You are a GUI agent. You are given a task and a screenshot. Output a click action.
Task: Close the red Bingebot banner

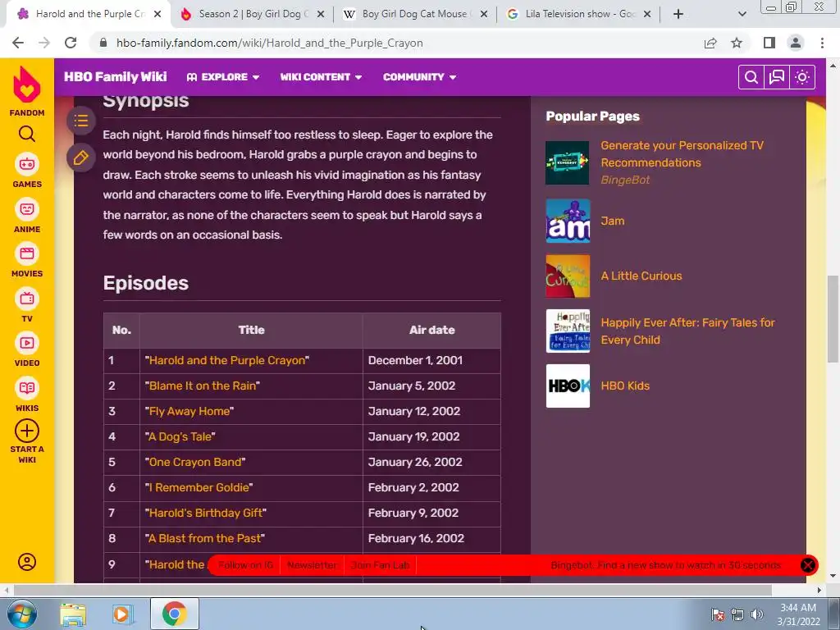808,565
